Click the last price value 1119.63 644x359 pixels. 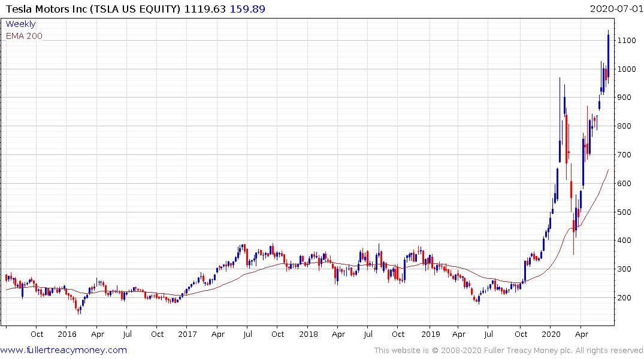point(205,9)
